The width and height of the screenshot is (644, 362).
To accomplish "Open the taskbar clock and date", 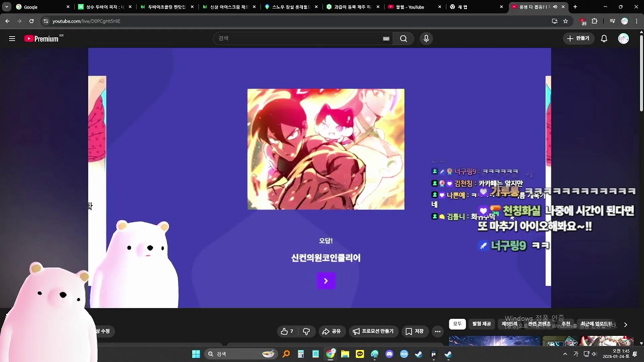I will click(617, 354).
